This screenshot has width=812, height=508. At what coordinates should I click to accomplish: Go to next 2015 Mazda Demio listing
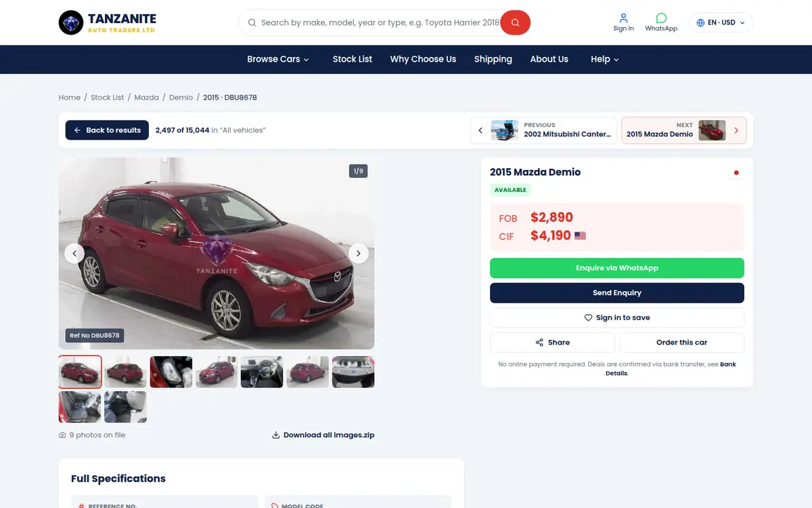(683, 130)
